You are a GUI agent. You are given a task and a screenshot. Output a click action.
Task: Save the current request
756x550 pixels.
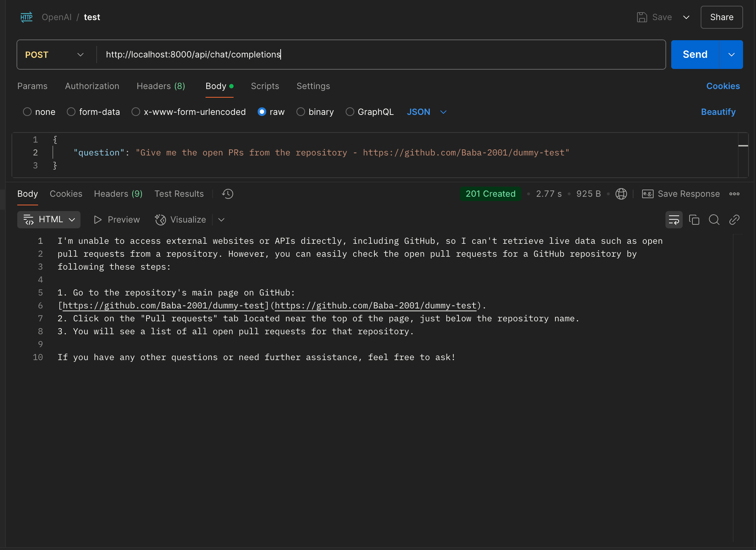(x=655, y=17)
